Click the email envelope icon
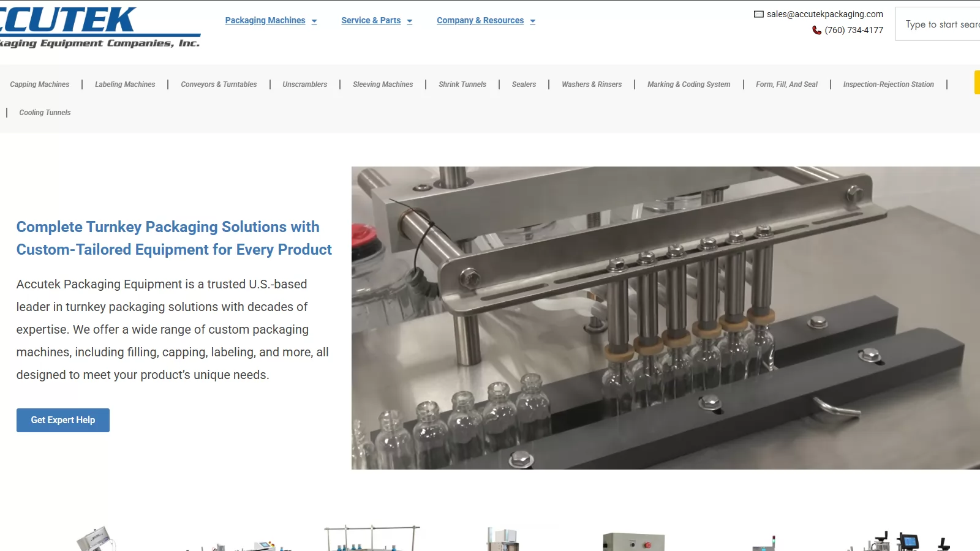The image size is (980, 551). pyautogui.click(x=758, y=14)
